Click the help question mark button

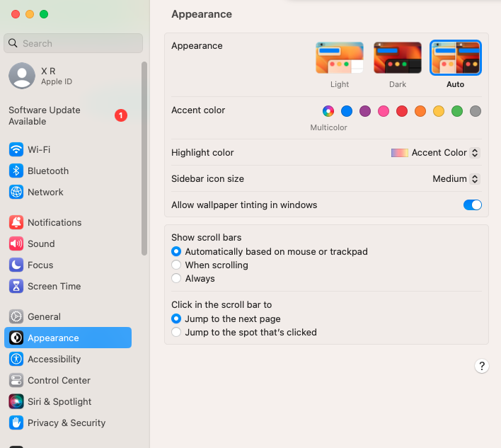tap(481, 366)
